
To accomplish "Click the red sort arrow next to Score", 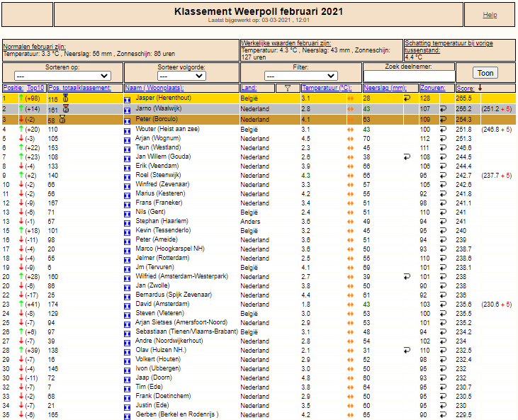I will 480,88.
